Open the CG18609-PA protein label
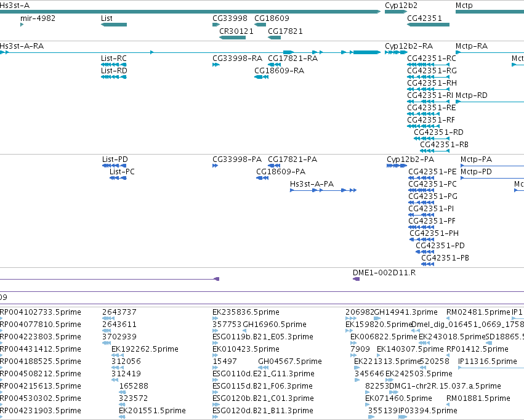The height and width of the screenshot is (420, 524). (281, 172)
